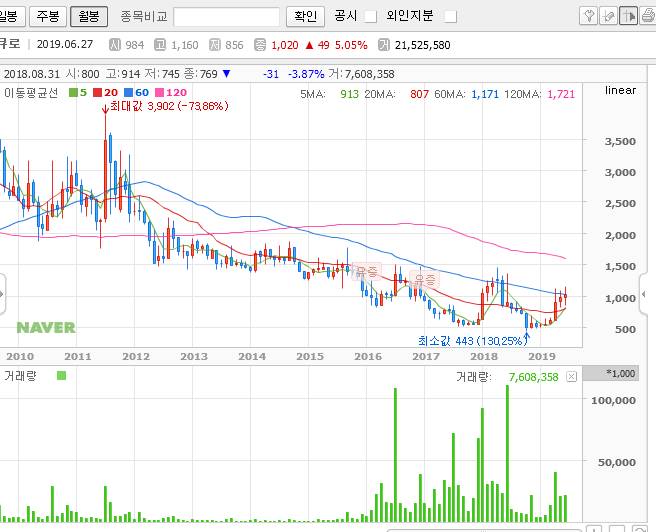Click the horizontal scrollbar below the volume chart
656x532 pixels.
tap(483, 530)
